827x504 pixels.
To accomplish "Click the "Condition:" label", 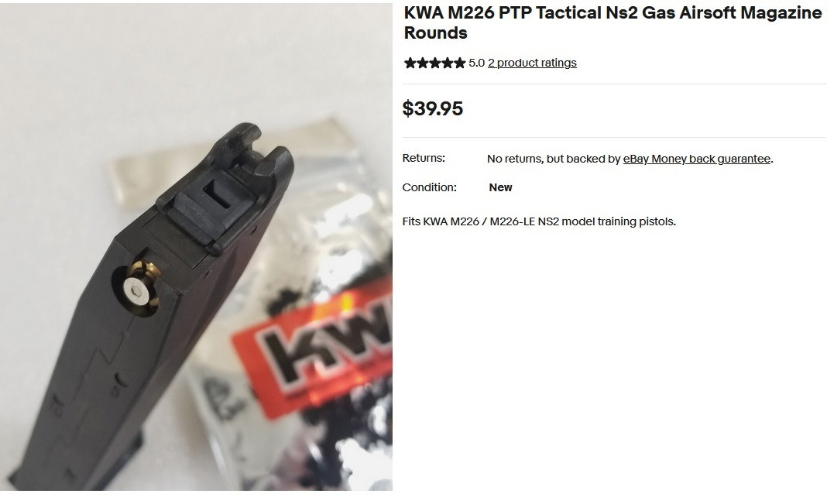I will (x=429, y=187).
